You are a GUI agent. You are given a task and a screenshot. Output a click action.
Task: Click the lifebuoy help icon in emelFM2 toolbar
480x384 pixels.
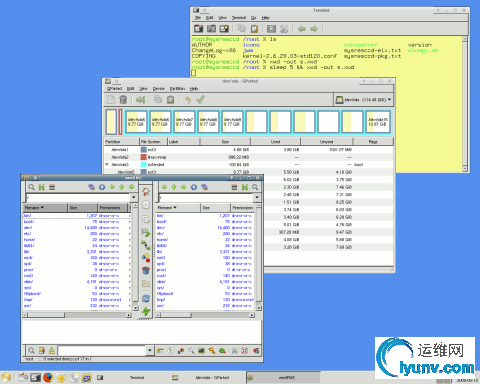click(x=244, y=350)
